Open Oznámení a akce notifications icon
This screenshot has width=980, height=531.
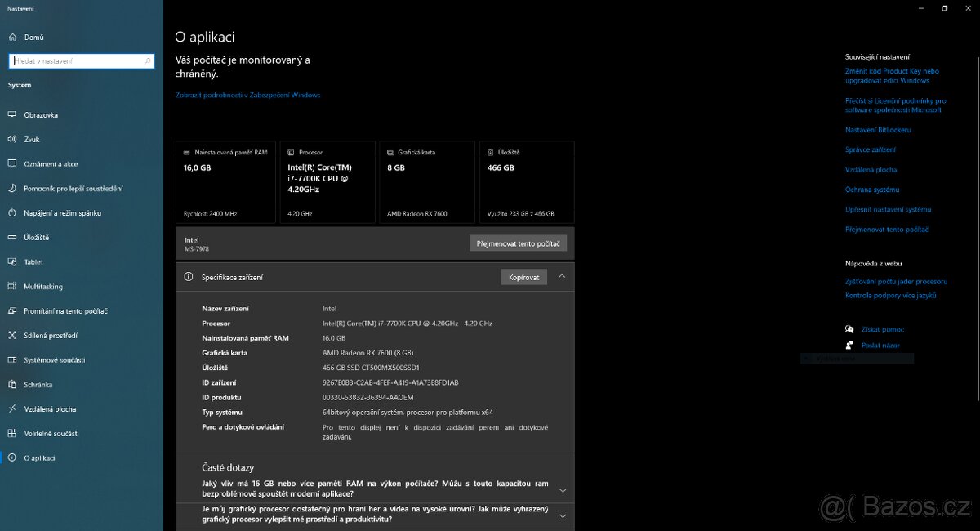tap(11, 164)
